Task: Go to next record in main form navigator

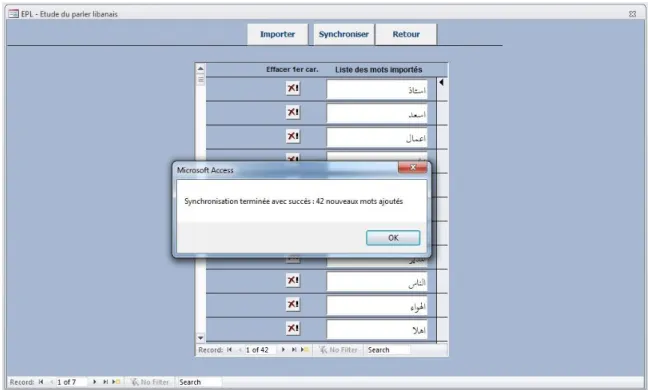Action: pos(95,382)
